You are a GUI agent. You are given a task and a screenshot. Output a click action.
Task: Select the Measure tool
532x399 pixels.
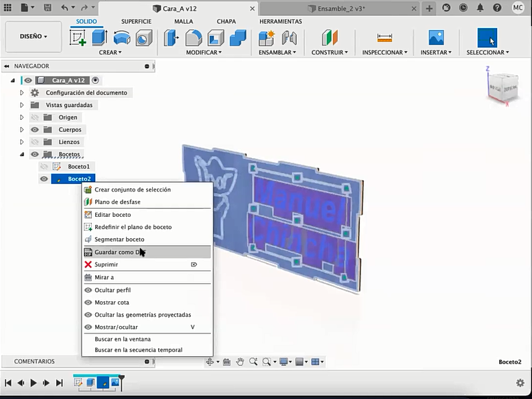[x=385, y=37]
